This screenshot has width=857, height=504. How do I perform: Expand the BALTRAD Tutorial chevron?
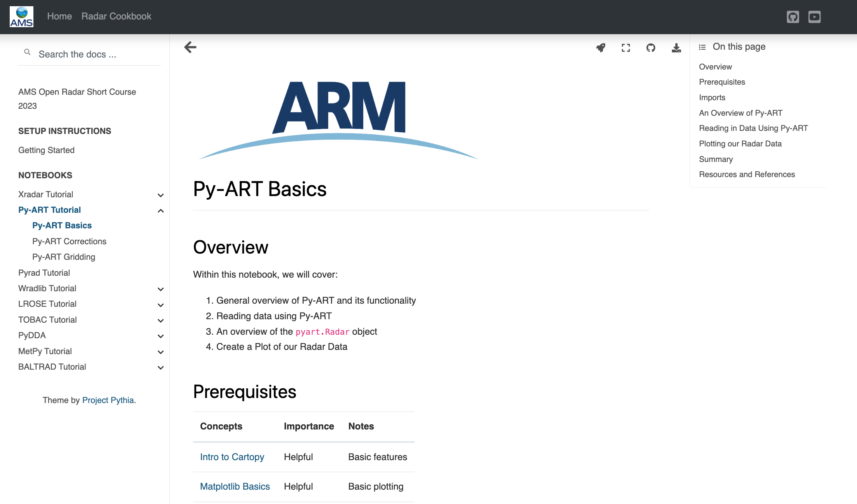coord(160,367)
